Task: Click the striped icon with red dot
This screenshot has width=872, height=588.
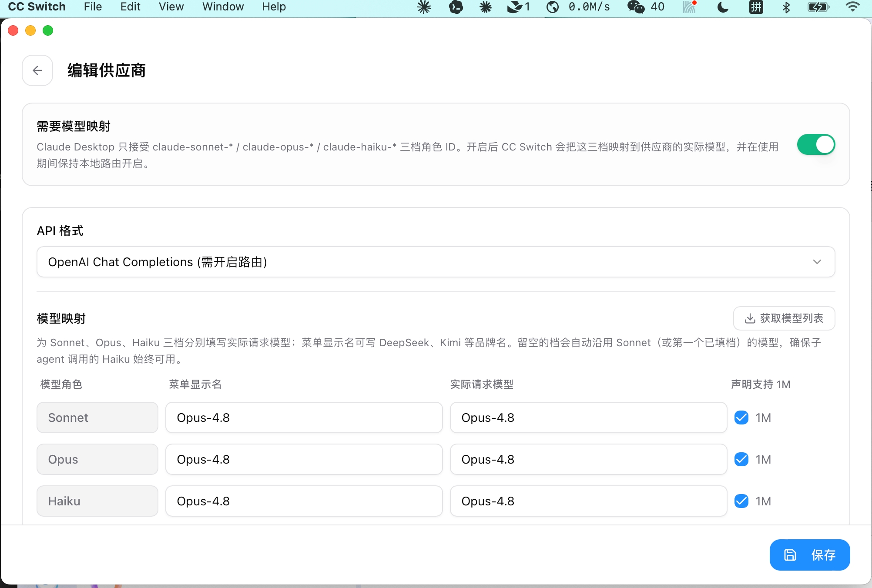Action: click(690, 7)
